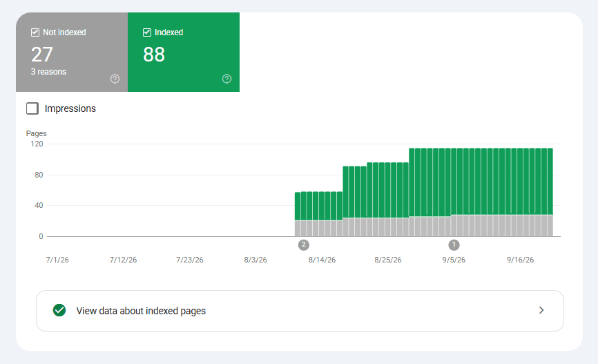Click the 120 y-axis value

[x=37, y=144]
